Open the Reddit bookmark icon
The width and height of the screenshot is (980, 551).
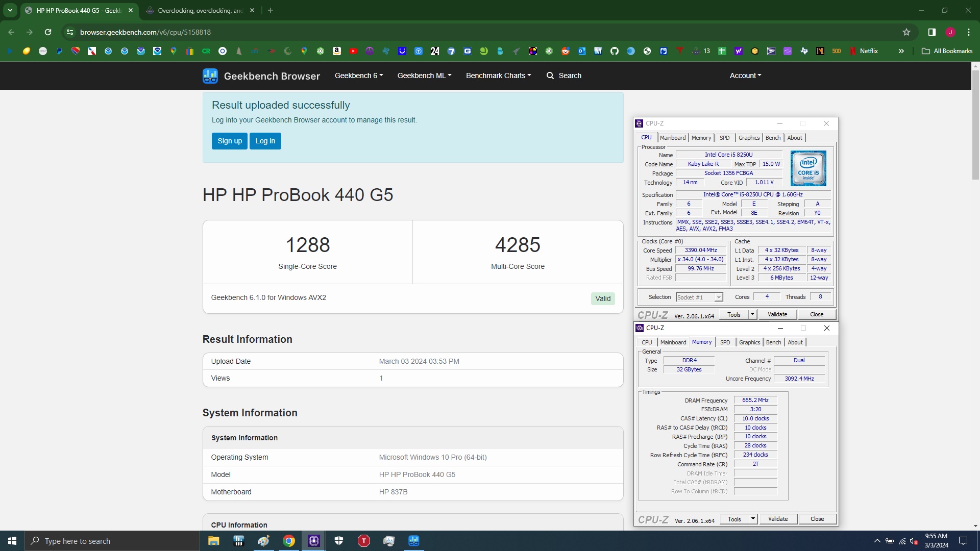(x=566, y=51)
